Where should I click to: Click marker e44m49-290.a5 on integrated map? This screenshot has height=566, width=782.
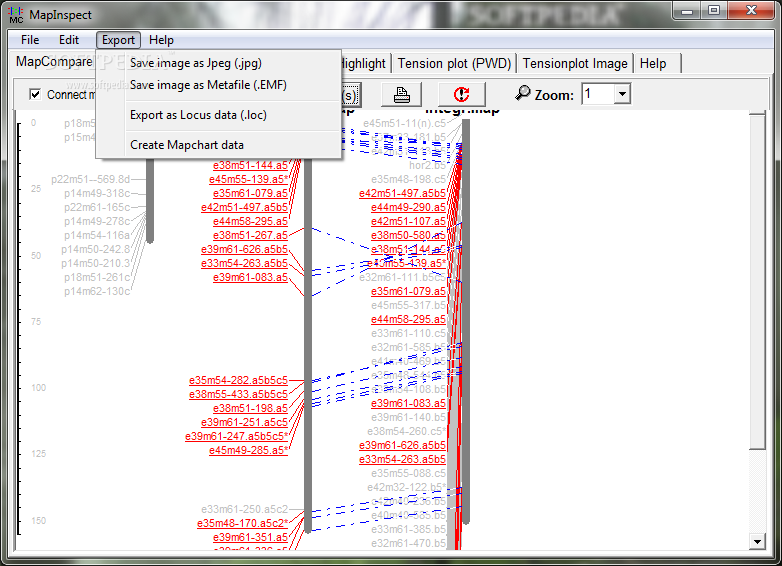408,207
